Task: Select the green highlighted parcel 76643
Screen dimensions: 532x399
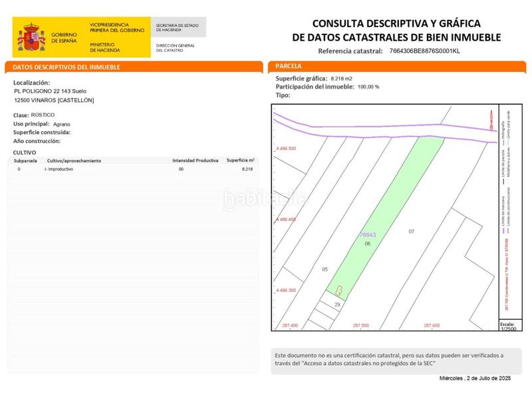Action: tap(369, 233)
